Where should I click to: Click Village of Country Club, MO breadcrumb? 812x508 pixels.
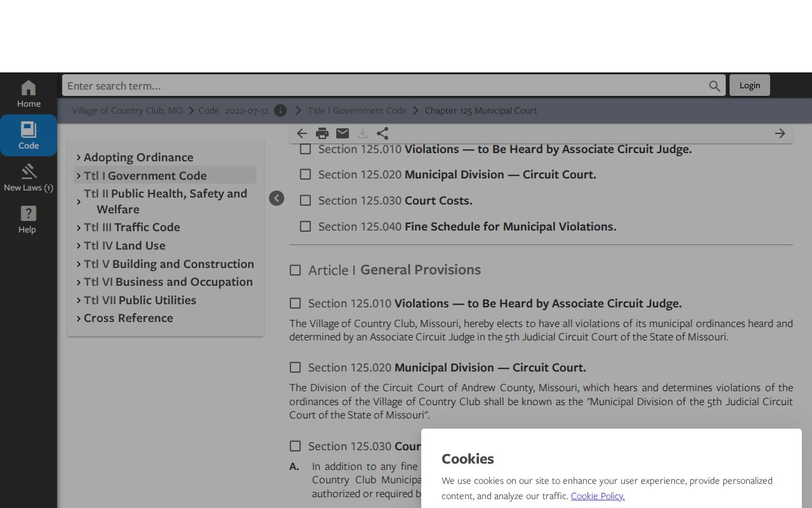(128, 110)
